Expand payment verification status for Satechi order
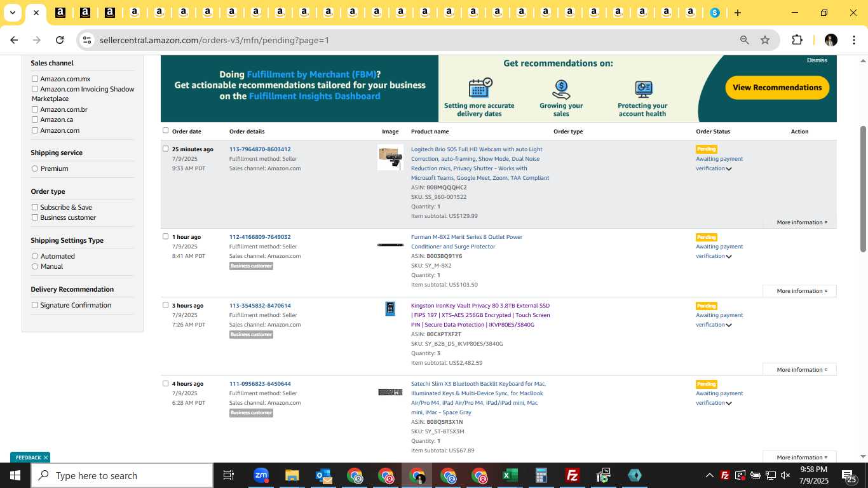 coord(729,403)
